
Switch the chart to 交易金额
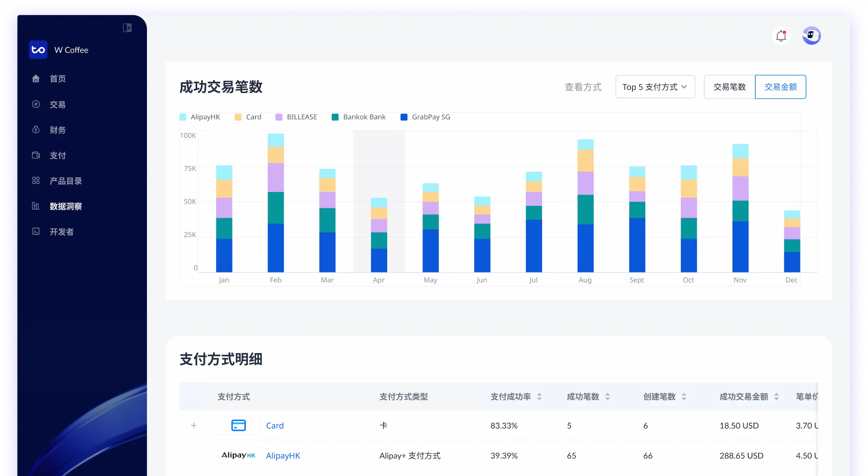(781, 87)
